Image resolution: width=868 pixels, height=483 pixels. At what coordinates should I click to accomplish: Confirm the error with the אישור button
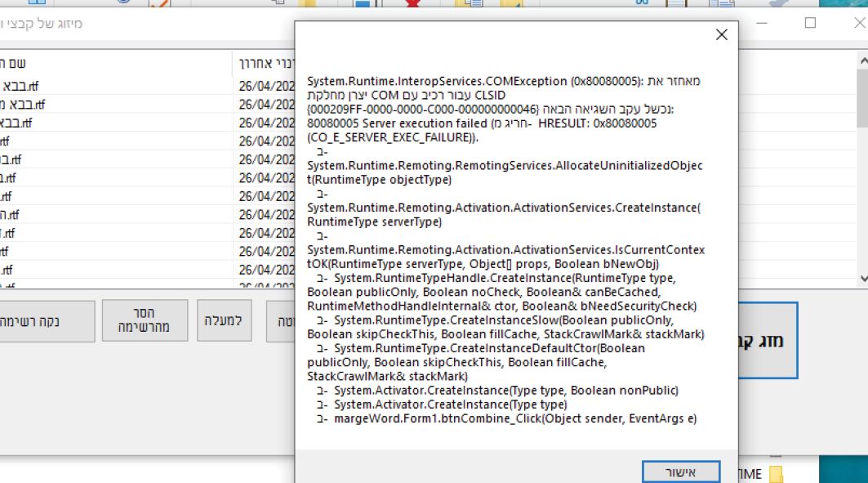coord(681,472)
